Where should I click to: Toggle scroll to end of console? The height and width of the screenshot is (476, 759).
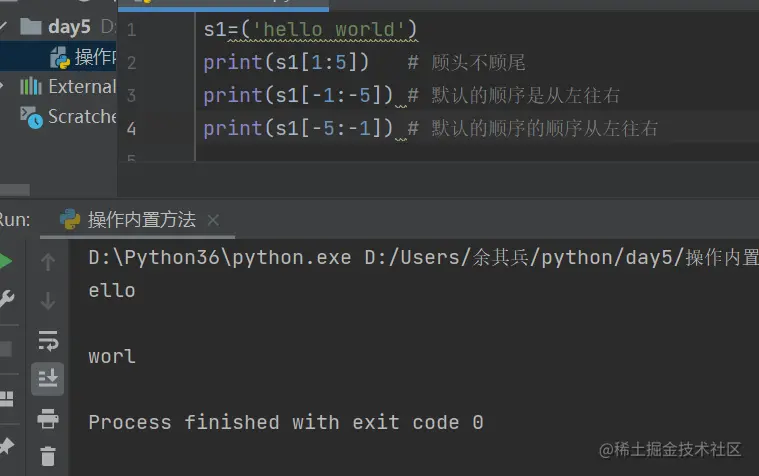click(48, 378)
